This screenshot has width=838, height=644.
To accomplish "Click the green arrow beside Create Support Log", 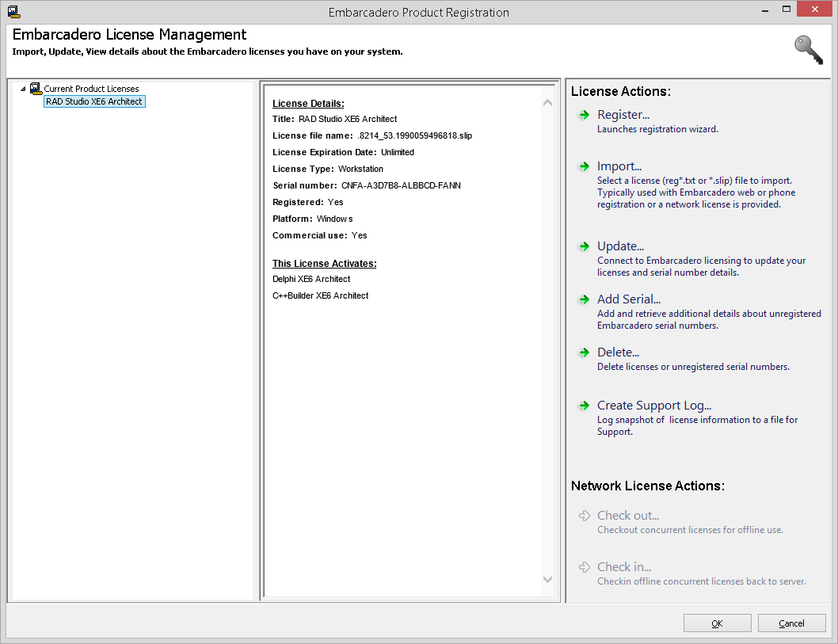I will [x=584, y=406].
